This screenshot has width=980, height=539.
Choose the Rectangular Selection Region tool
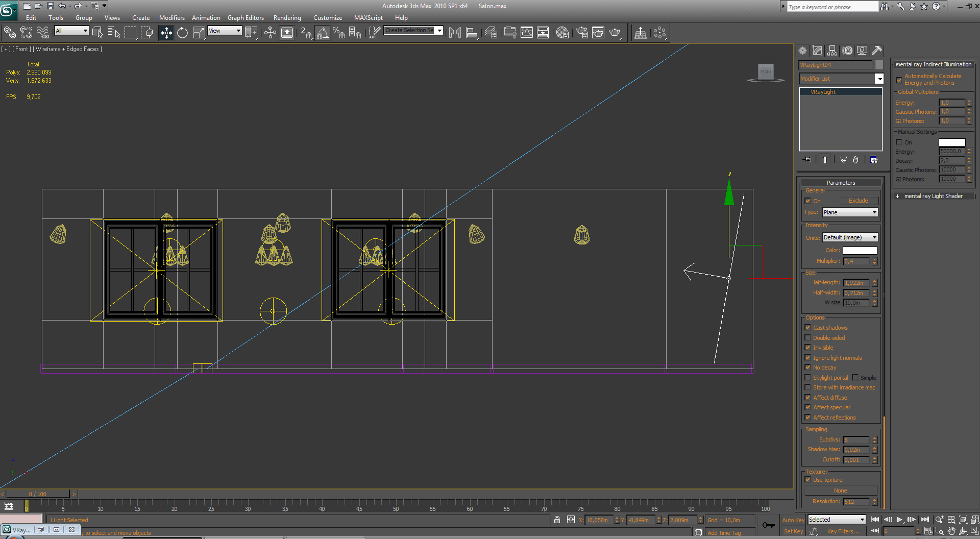click(131, 33)
